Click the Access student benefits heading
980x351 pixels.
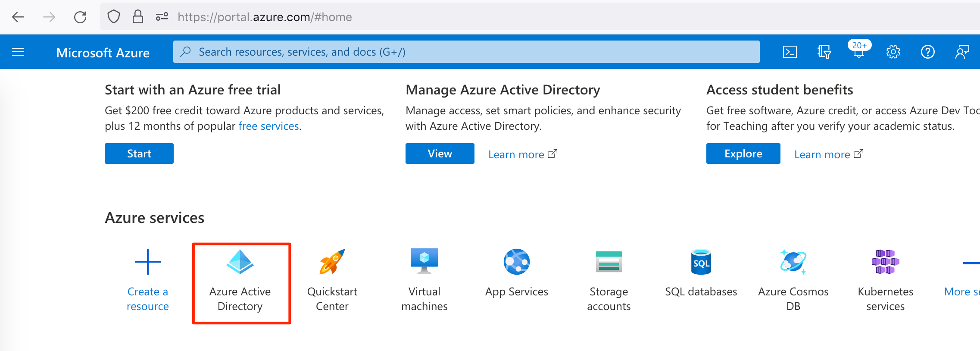780,90
